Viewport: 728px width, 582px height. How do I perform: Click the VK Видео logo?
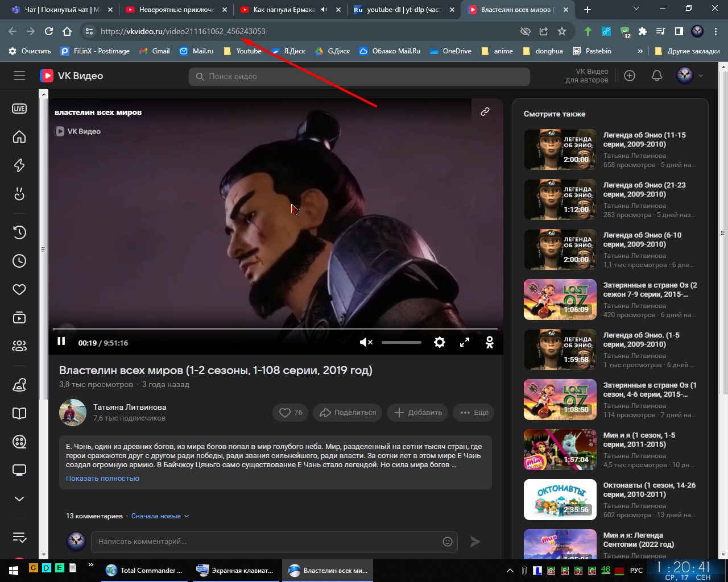click(72, 76)
